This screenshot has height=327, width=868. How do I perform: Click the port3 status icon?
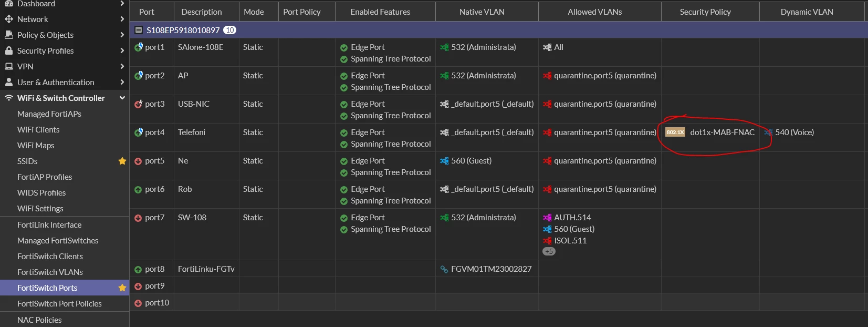point(138,104)
